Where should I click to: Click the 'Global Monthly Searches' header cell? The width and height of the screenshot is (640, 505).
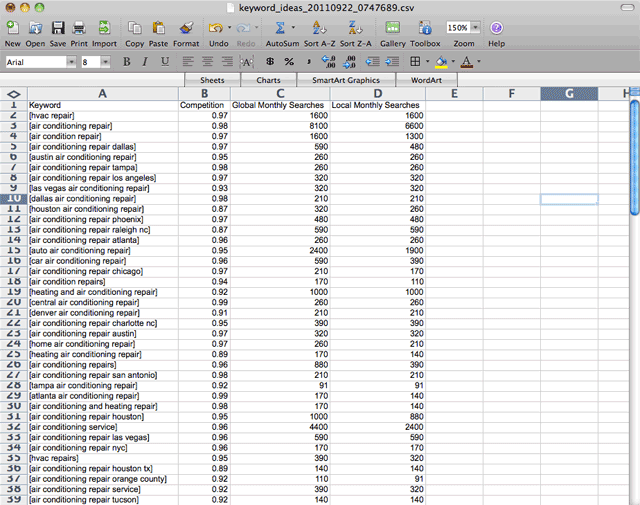click(280, 105)
